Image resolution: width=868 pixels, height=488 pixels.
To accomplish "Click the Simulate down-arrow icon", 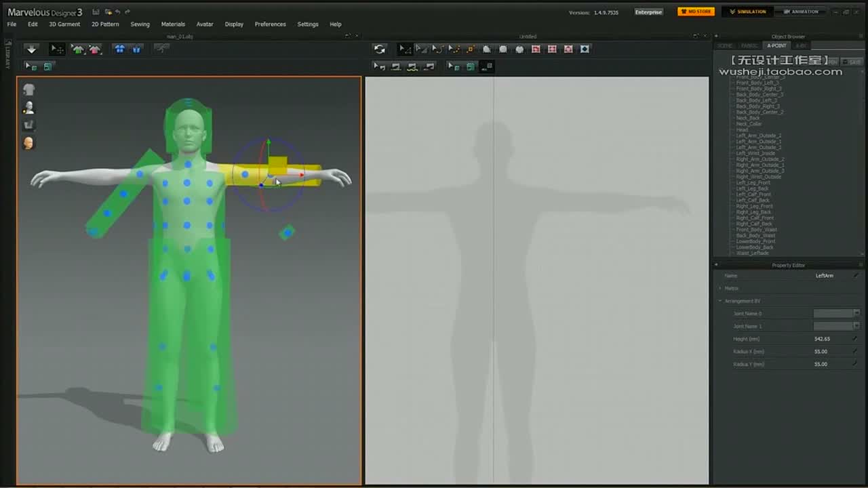I will point(31,49).
